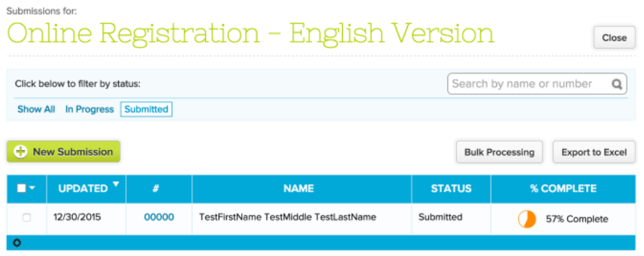Viewport: 644px width, 256px height.
Task: Create a New Submission
Action: tap(63, 151)
